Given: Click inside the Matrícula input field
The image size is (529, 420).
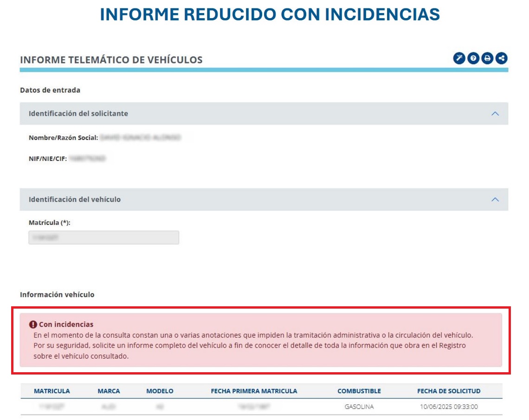Looking at the screenshot, I should (103, 238).
